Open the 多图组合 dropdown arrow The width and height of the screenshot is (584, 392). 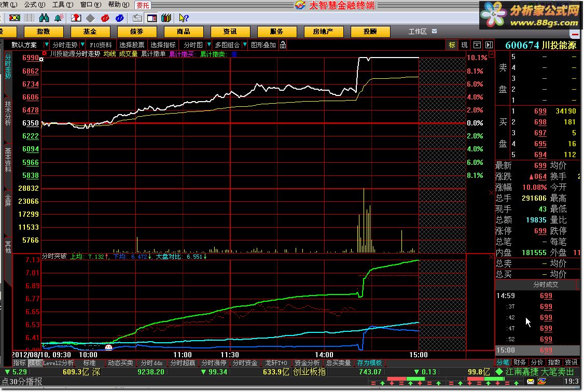point(245,45)
